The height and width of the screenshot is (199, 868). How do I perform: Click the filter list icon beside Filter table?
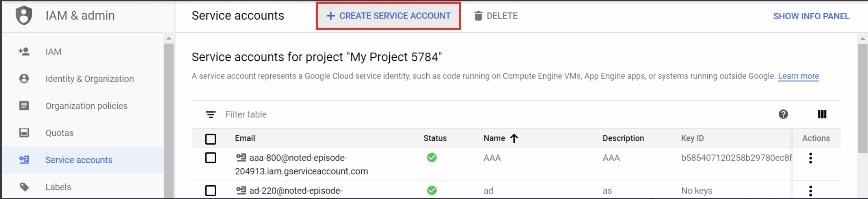pyautogui.click(x=211, y=114)
